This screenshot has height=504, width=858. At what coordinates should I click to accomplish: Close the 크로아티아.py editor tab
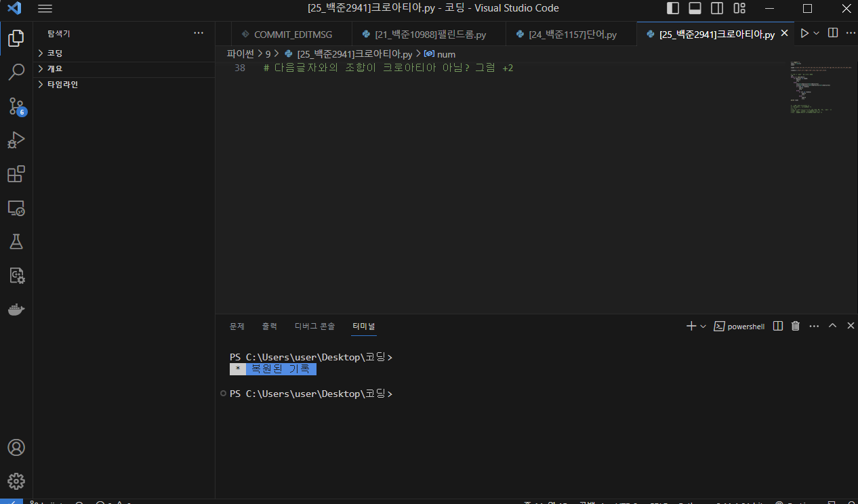[785, 33]
